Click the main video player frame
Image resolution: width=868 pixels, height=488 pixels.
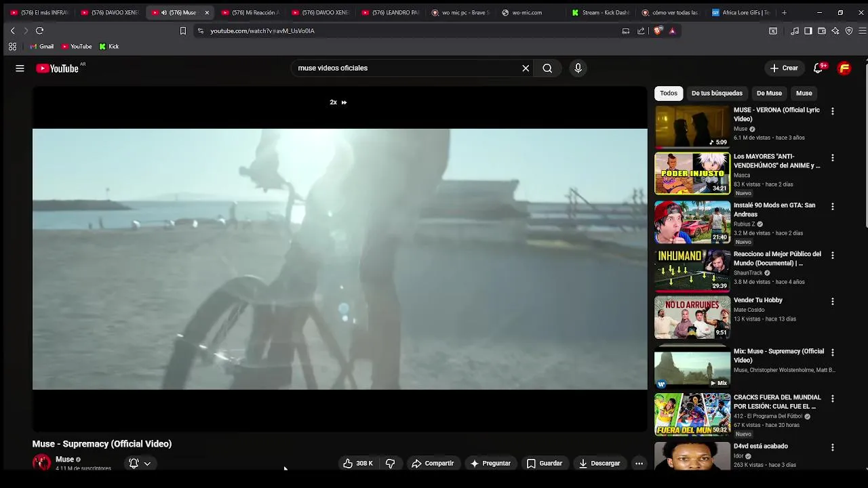point(340,259)
